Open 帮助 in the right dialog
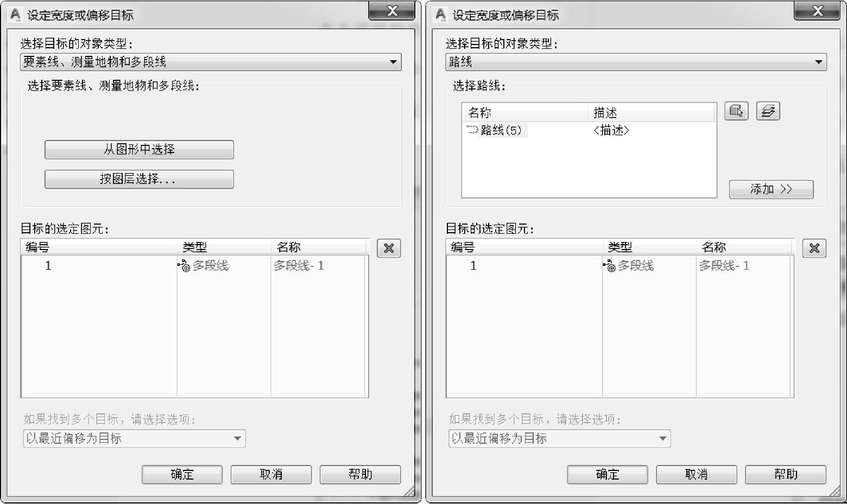Viewport: 847px width, 504px height. (785, 475)
